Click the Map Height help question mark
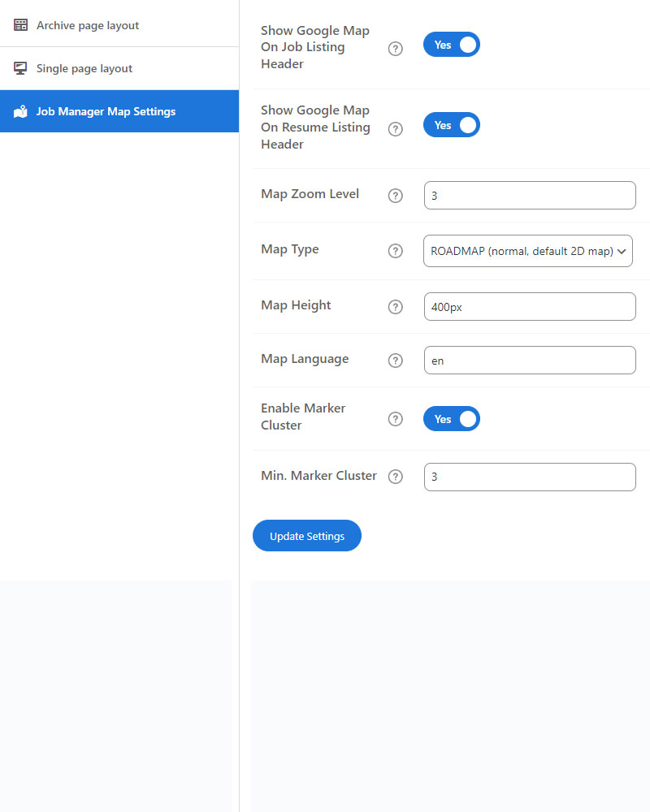 point(396,307)
